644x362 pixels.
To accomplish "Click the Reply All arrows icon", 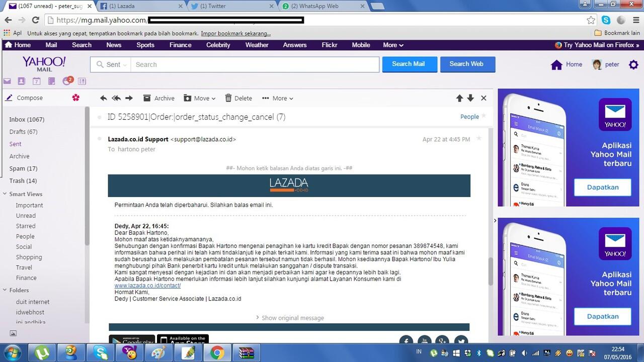I will pos(116,98).
